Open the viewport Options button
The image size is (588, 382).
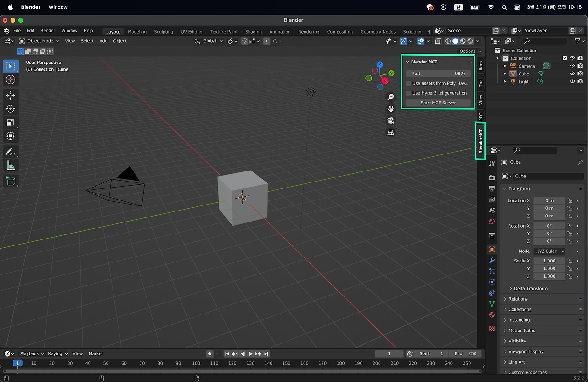[x=469, y=51]
